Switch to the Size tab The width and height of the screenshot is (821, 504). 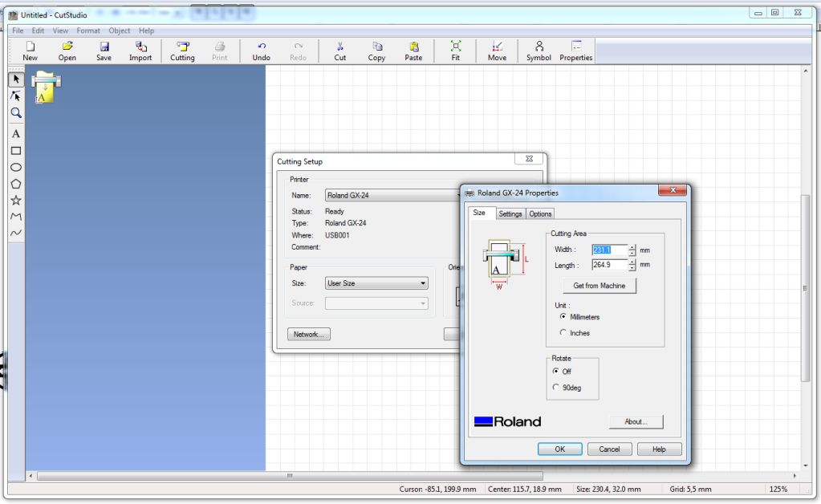point(479,213)
